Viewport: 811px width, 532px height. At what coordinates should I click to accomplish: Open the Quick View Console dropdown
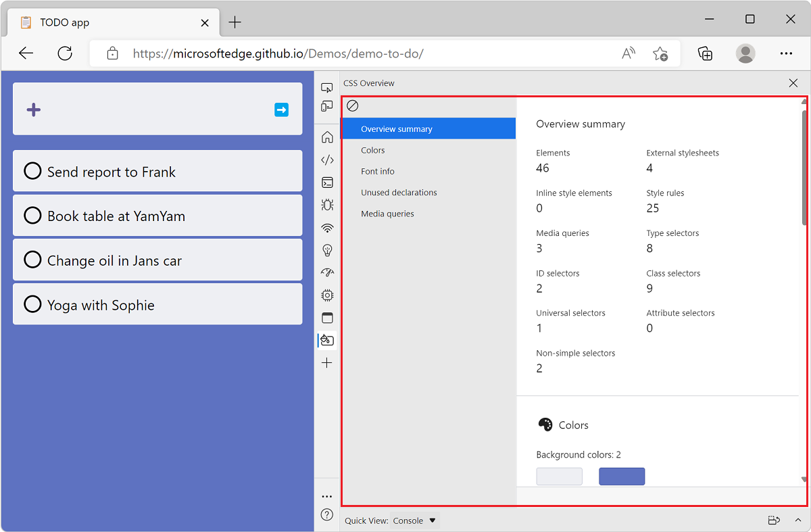(x=414, y=521)
